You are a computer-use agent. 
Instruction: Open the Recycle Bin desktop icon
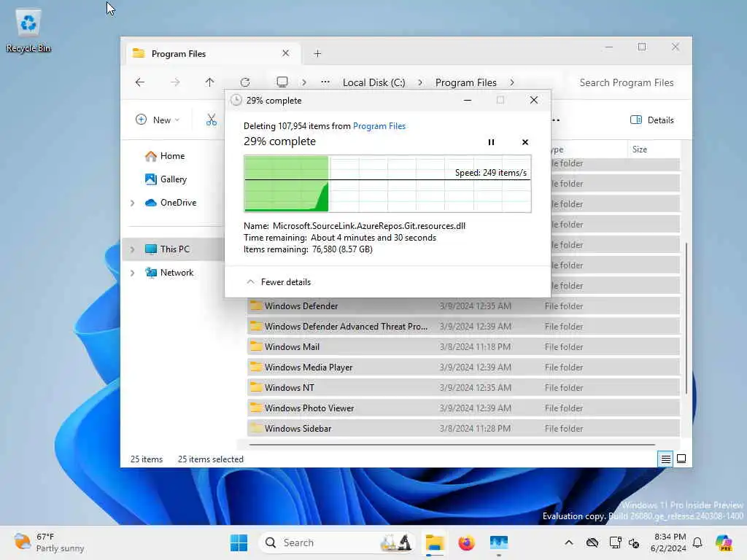click(x=28, y=32)
